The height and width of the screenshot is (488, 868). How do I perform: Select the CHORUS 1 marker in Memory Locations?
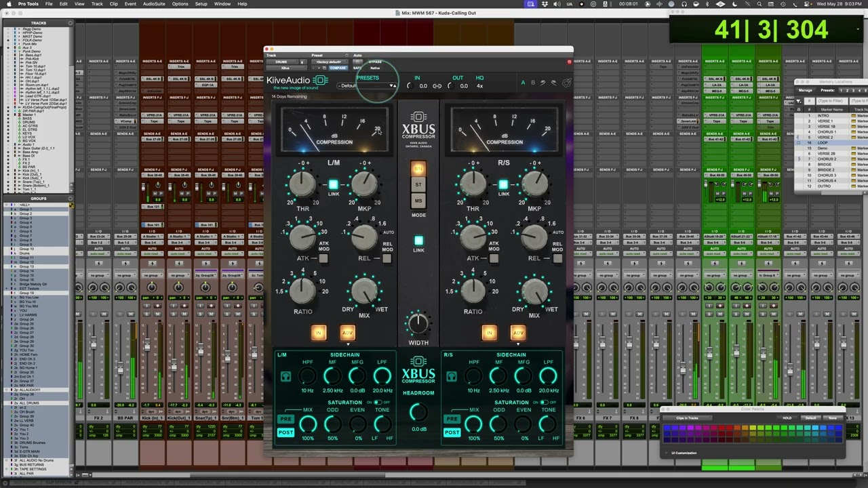826,132
